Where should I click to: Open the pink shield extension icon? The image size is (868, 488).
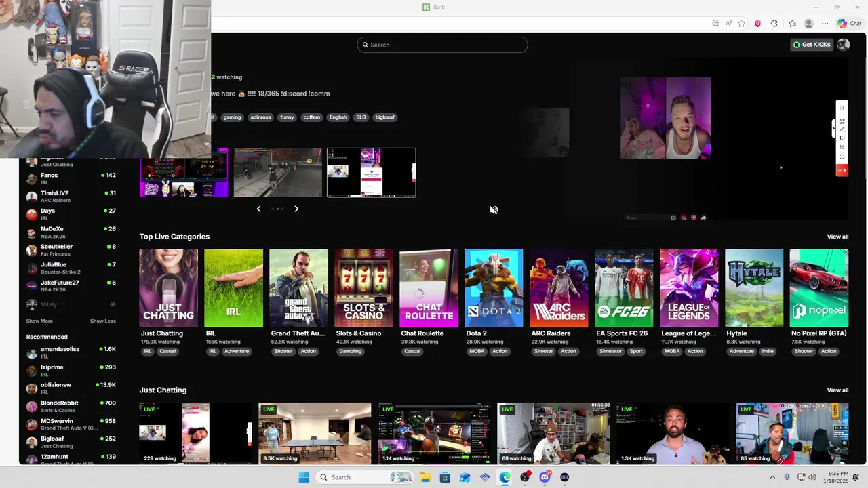coord(757,24)
